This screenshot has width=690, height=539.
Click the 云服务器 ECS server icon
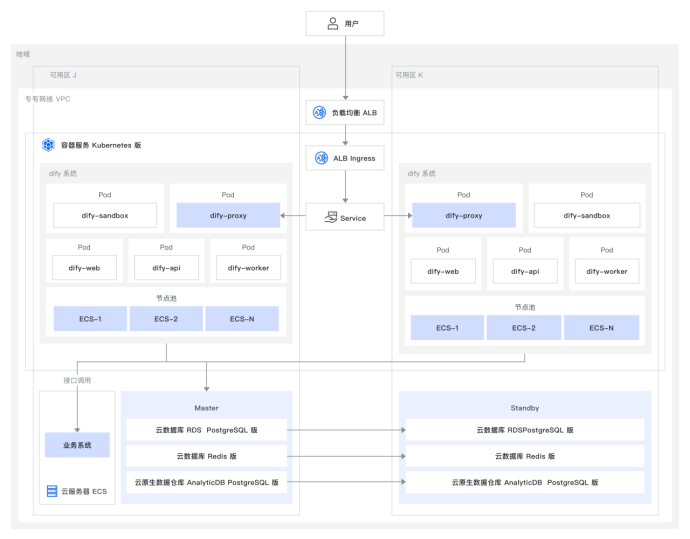(x=52, y=491)
